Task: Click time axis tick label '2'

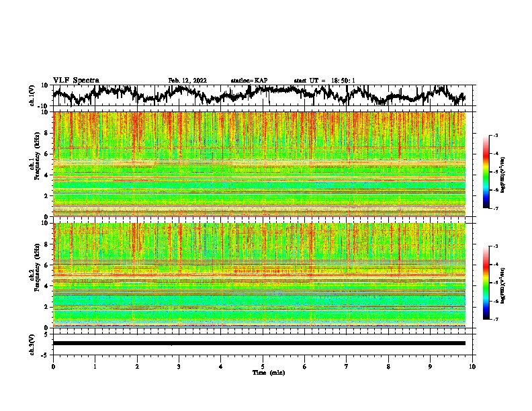Action: 137,367
